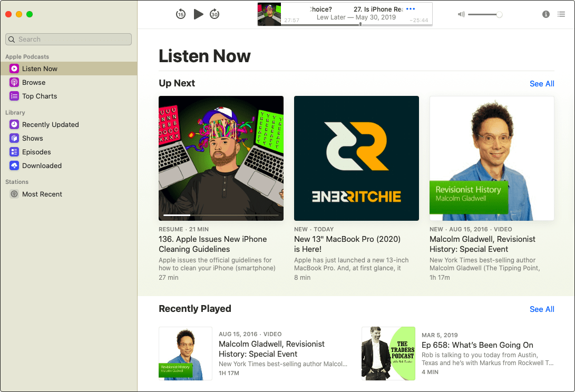Open Ep 658: What's Been Going On
Image resolution: width=575 pixels, height=392 pixels.
pos(477,345)
